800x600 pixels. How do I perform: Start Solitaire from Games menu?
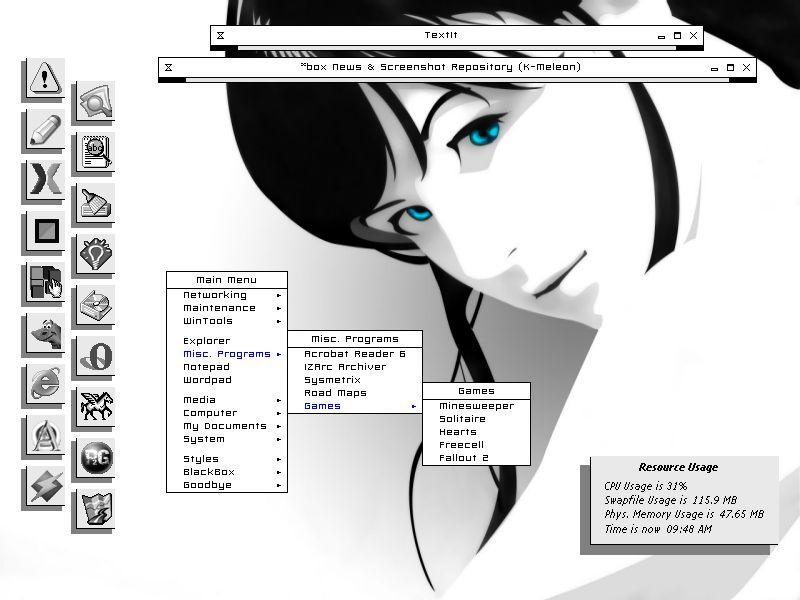tap(477, 419)
